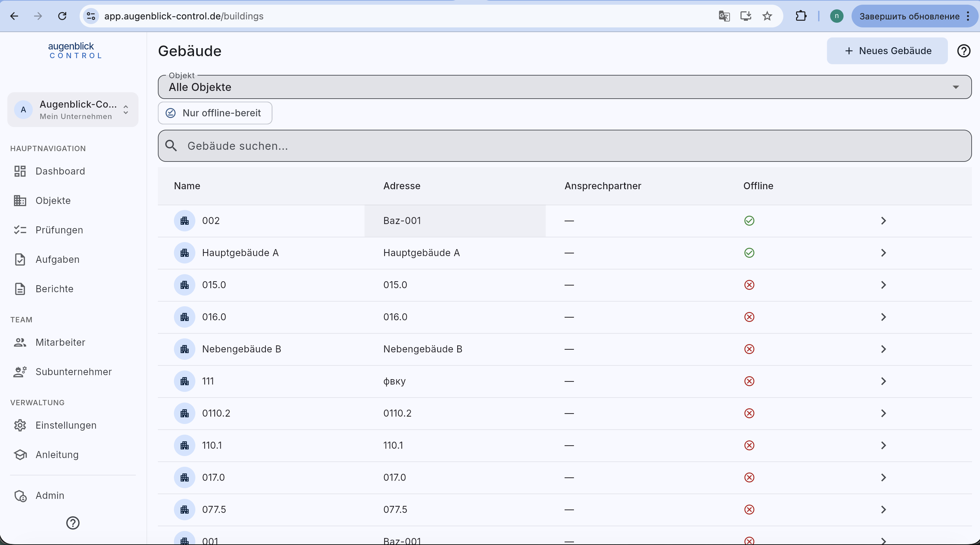Image resolution: width=980 pixels, height=545 pixels.
Task: Open the Prüfungen section
Action: pyautogui.click(x=73, y=230)
